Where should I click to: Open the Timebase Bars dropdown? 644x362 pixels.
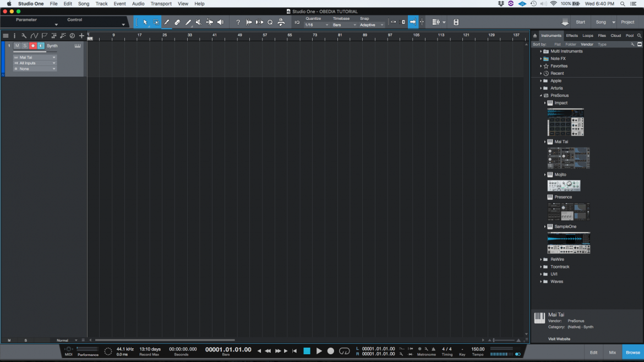[344, 25]
